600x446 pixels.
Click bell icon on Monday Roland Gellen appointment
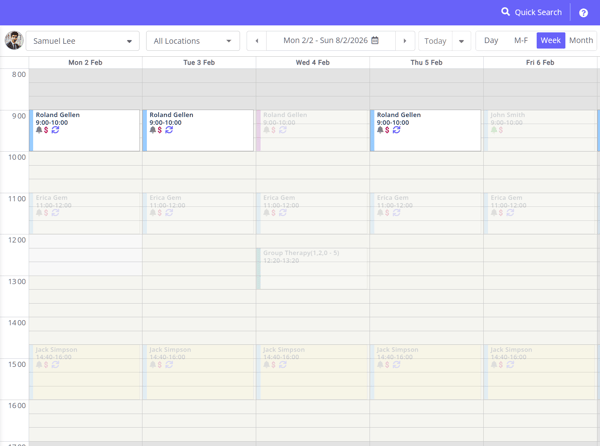(x=39, y=130)
